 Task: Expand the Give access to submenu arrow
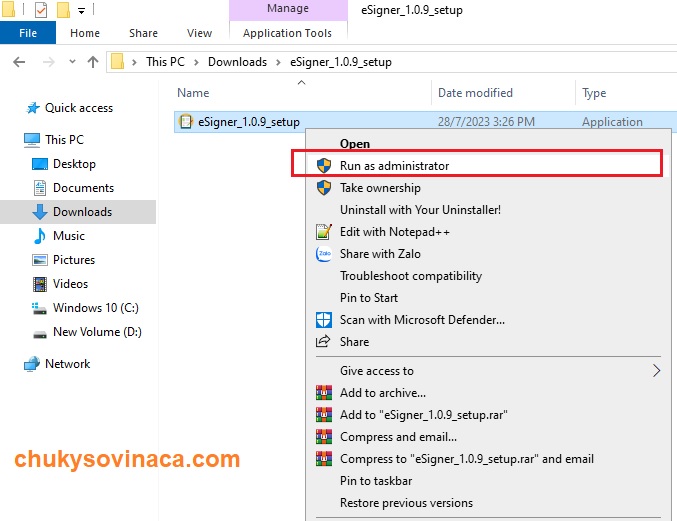(656, 370)
